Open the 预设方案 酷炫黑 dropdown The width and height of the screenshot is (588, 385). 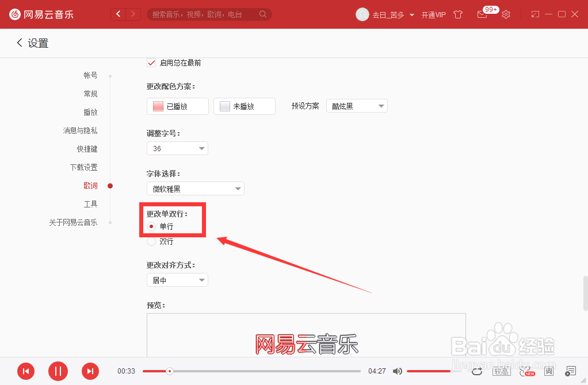click(356, 106)
